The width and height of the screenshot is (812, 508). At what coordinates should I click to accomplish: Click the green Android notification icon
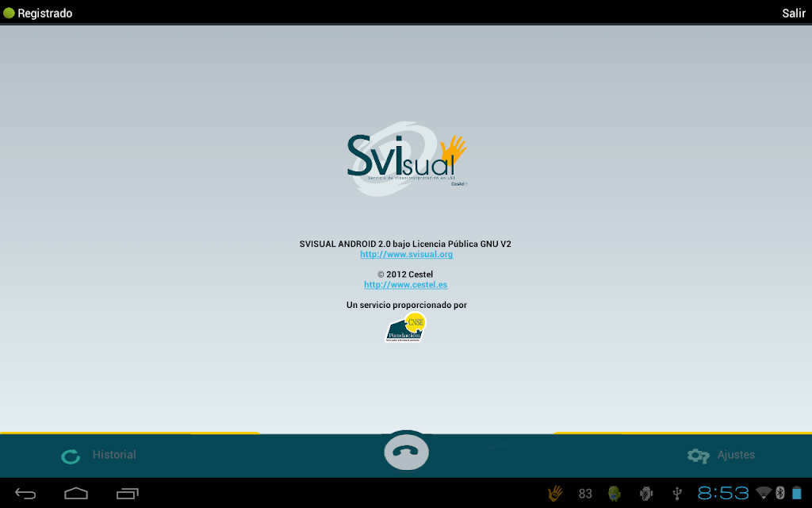pyautogui.click(x=615, y=494)
